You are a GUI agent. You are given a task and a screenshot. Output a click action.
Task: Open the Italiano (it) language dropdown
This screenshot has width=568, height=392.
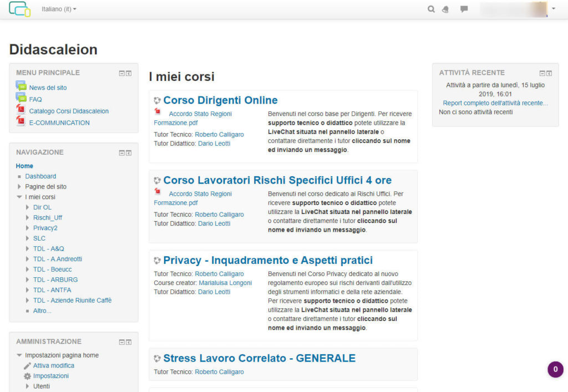pyautogui.click(x=59, y=9)
